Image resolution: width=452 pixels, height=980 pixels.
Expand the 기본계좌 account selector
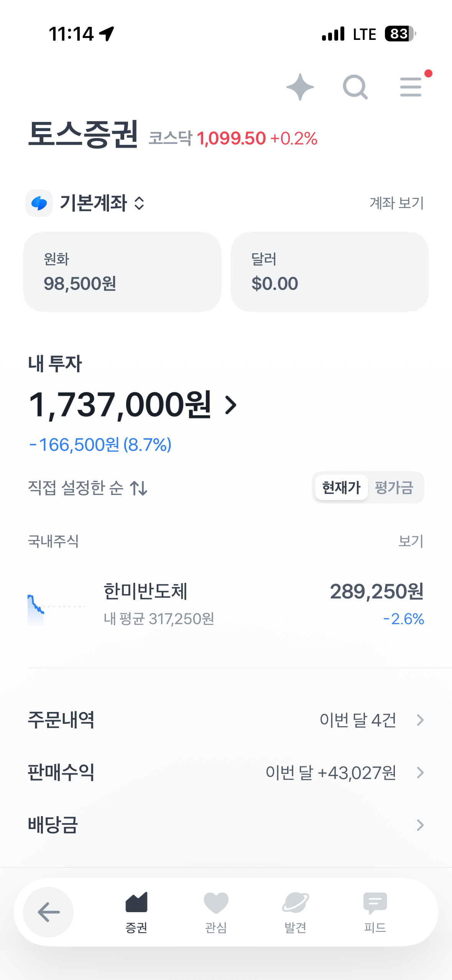(x=102, y=203)
